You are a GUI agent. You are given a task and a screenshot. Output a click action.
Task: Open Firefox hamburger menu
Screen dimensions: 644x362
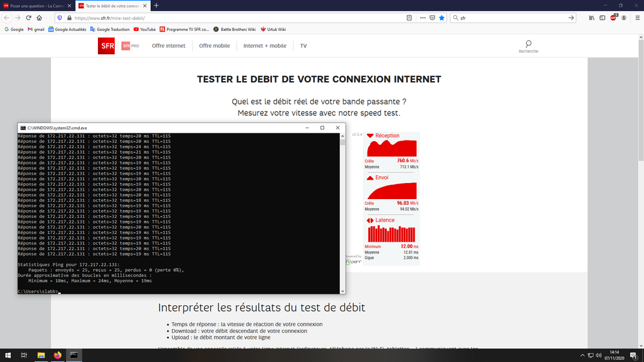638,18
